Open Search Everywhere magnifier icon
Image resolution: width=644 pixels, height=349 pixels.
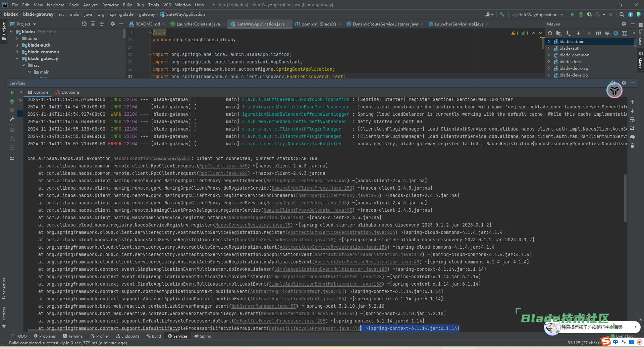[x=622, y=14]
